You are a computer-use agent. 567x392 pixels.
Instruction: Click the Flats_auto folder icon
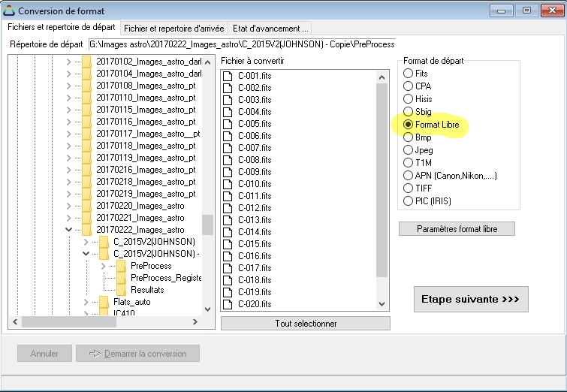coord(104,302)
